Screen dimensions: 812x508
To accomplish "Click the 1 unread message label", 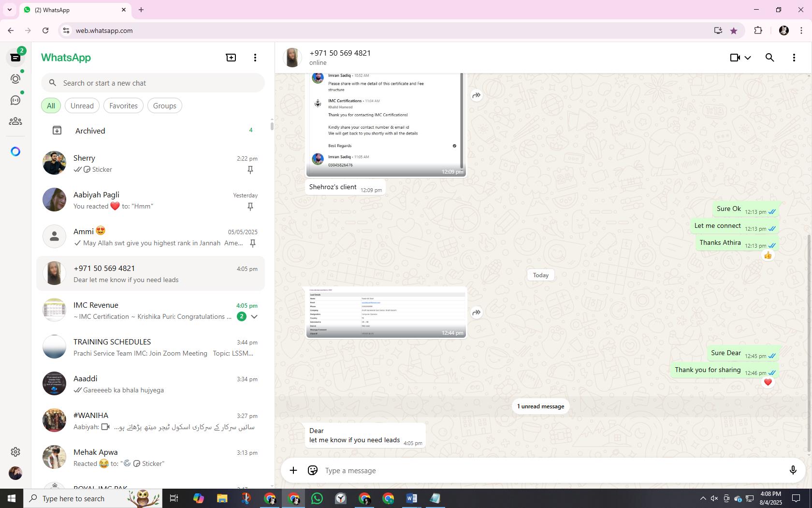I will [540, 406].
